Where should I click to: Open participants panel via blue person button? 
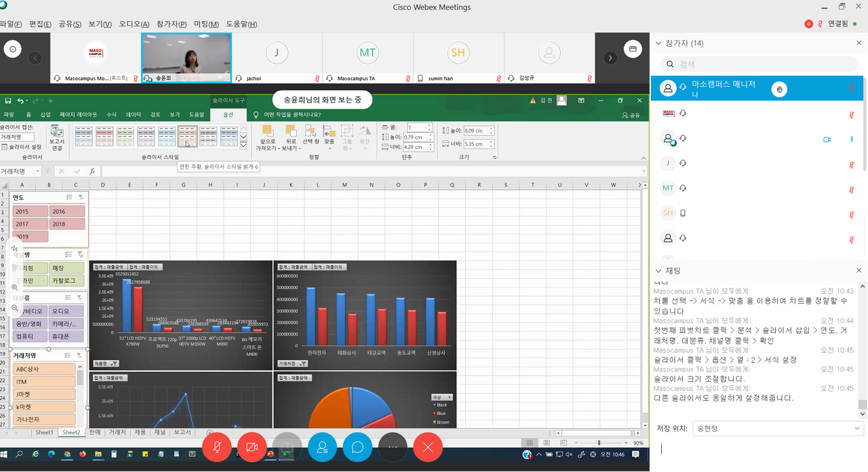pos(322,447)
